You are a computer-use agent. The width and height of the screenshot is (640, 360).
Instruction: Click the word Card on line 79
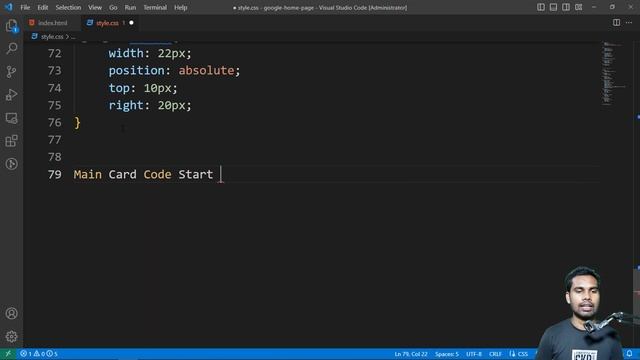(122, 175)
